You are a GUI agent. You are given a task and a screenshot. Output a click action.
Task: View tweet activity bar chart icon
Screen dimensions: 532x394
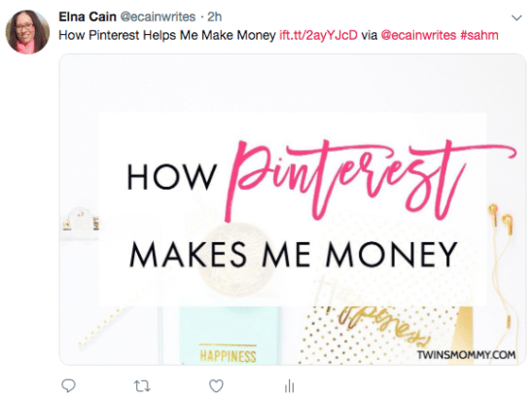[290, 386]
